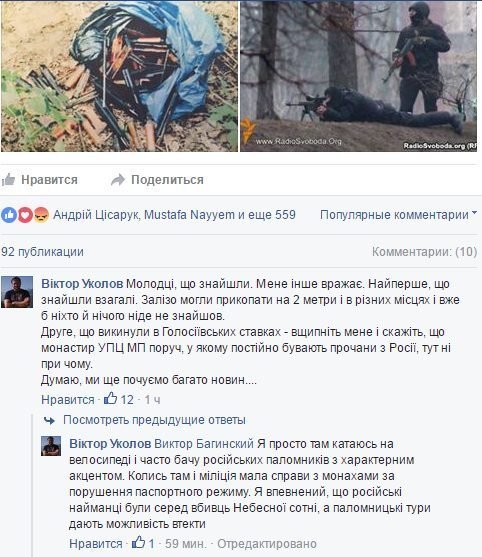The height and width of the screenshot is (557, 482).
Task: Open the 92 публикации shares link
Action: (42, 252)
